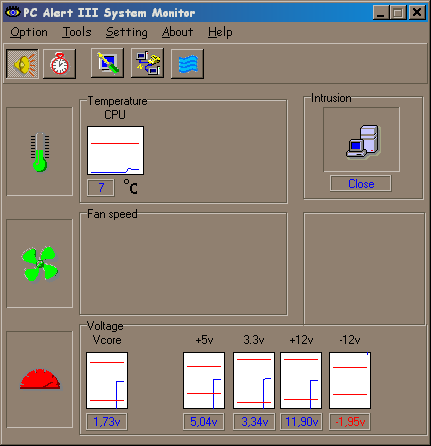Open the networked computers remote monitoring icon
The width and height of the screenshot is (431, 446).
point(147,63)
